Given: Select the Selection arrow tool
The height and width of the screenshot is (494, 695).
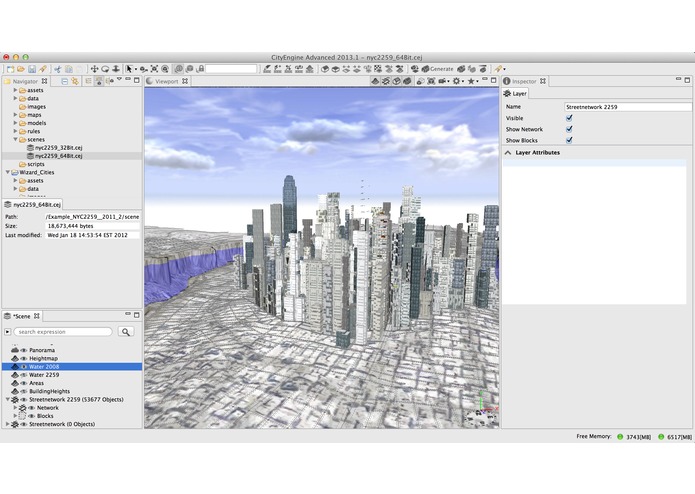Looking at the screenshot, I should coord(129,69).
